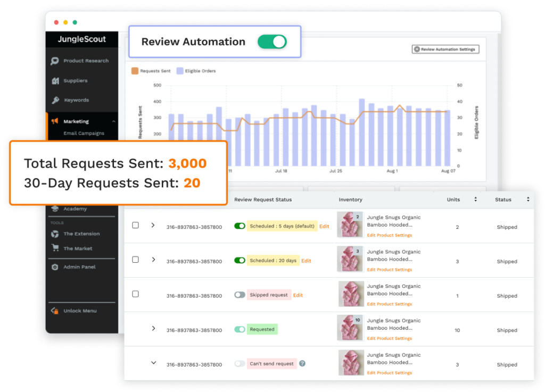Click the Marketing megaphone icon
Screen dimensions: 545x392
click(55, 121)
